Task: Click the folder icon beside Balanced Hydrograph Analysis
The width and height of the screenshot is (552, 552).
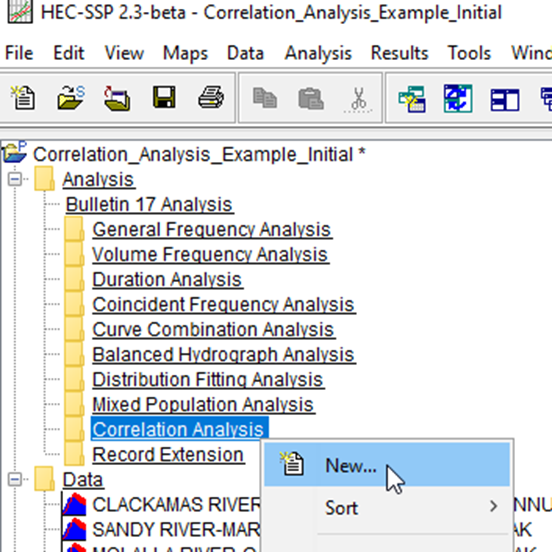Action: (x=74, y=354)
